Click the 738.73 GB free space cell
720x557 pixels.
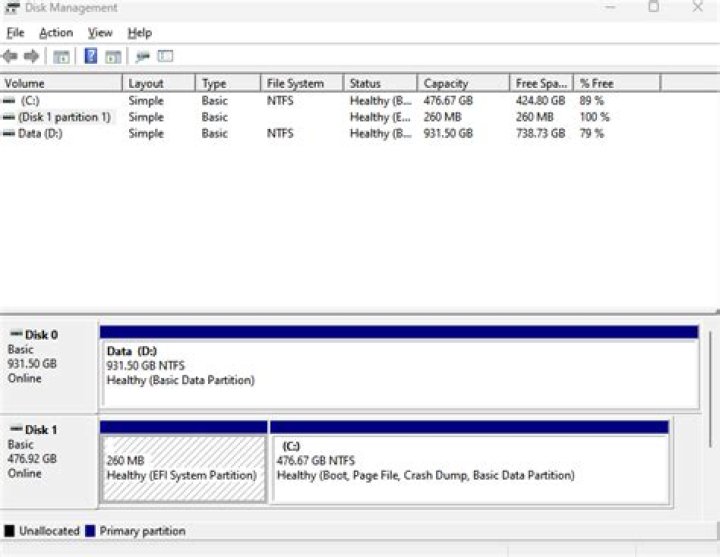tap(540, 134)
